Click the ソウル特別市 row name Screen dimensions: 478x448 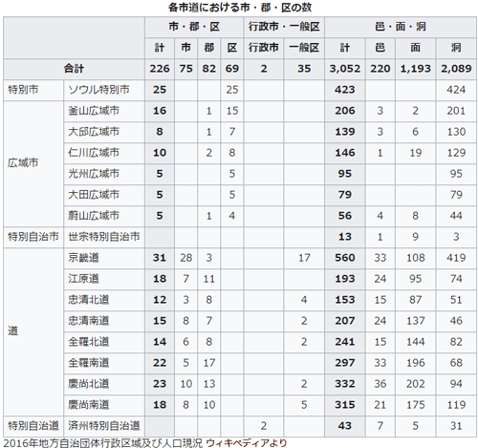pos(98,90)
